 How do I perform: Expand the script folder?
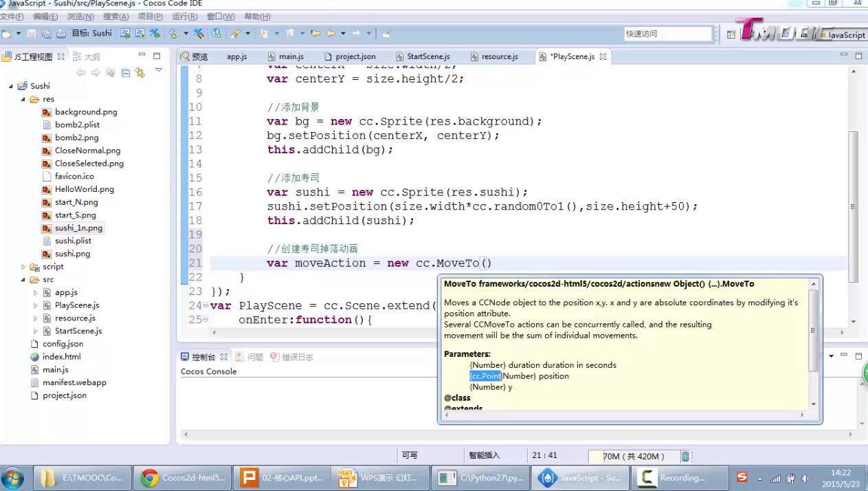coord(24,267)
